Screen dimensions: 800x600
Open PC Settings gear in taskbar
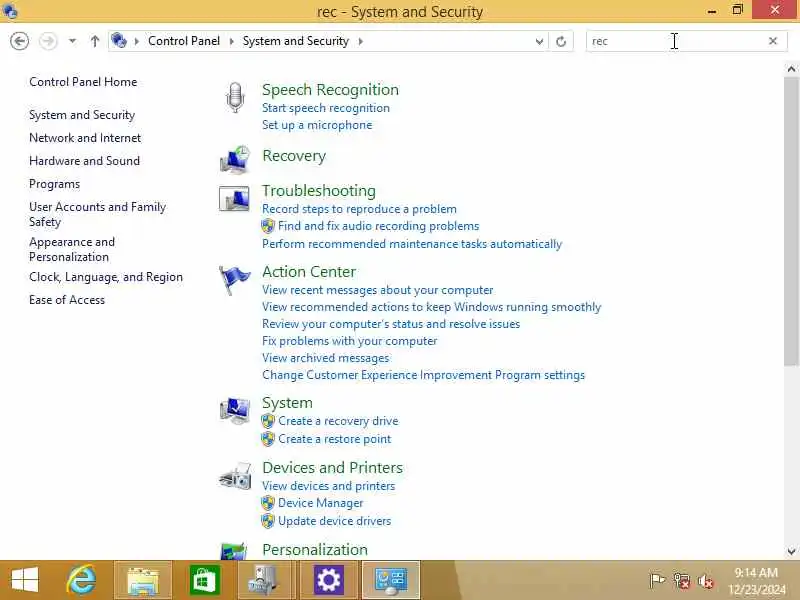pos(328,580)
